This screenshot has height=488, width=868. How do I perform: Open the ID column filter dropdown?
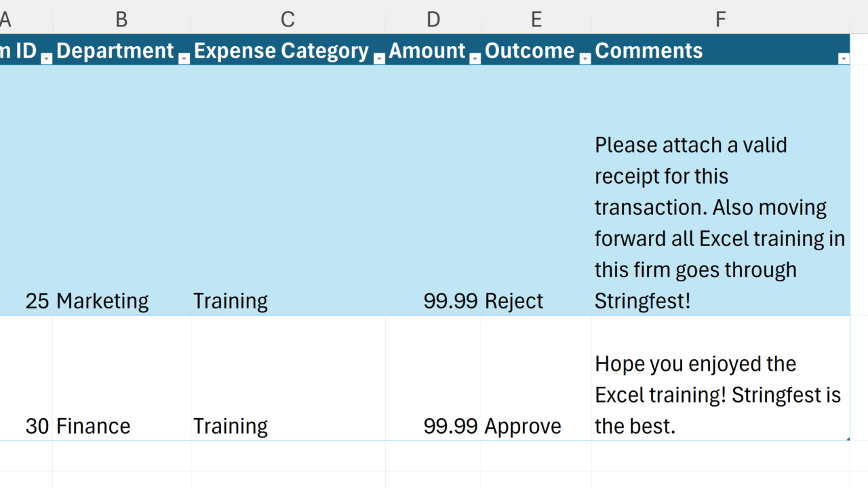pyautogui.click(x=46, y=59)
